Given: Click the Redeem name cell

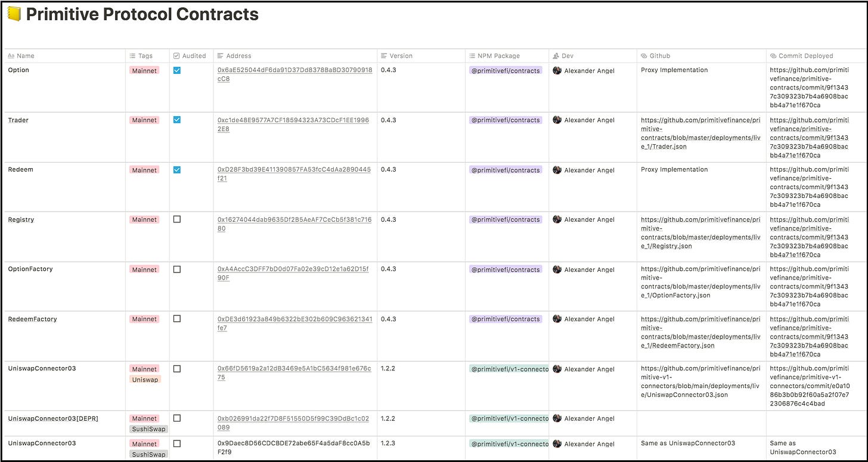Looking at the screenshot, I should 64,187.
